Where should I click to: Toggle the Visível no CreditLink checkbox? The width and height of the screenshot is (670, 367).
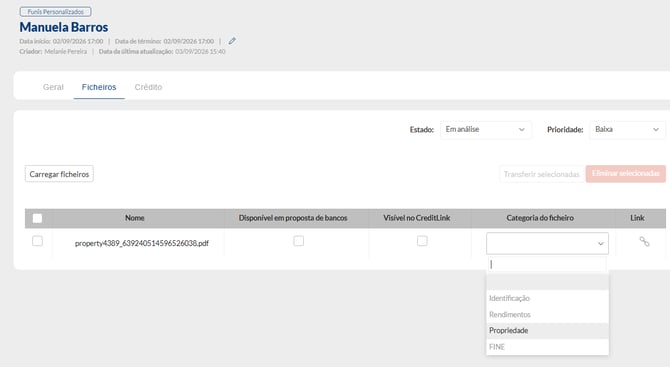422,241
